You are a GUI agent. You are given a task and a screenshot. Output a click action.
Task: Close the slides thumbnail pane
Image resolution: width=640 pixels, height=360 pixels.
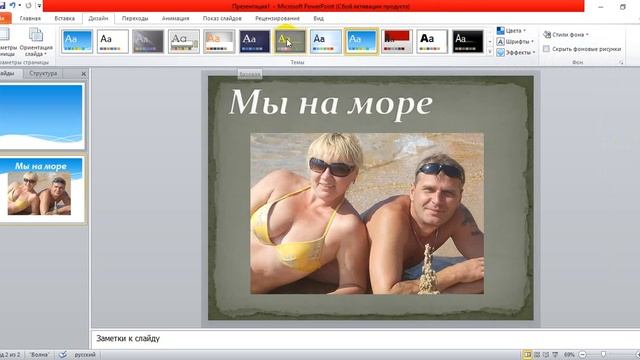[84, 73]
